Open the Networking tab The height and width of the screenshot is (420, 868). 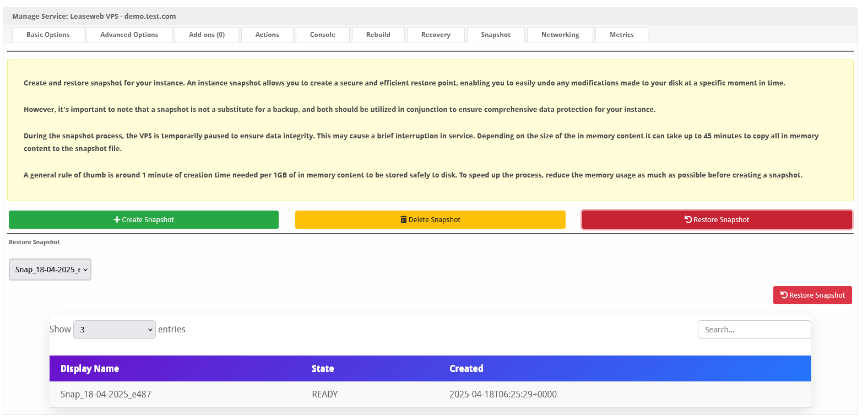coord(560,35)
